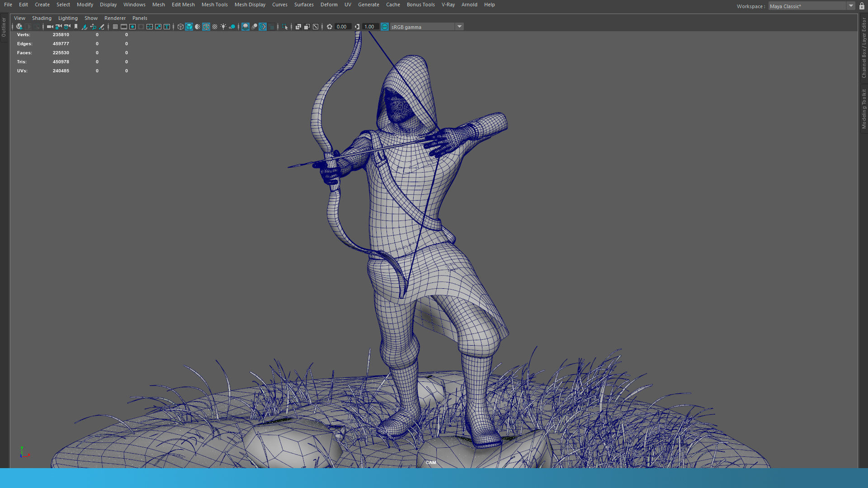This screenshot has height=488, width=868.
Task: Click the CAM camera name label
Action: (x=431, y=462)
